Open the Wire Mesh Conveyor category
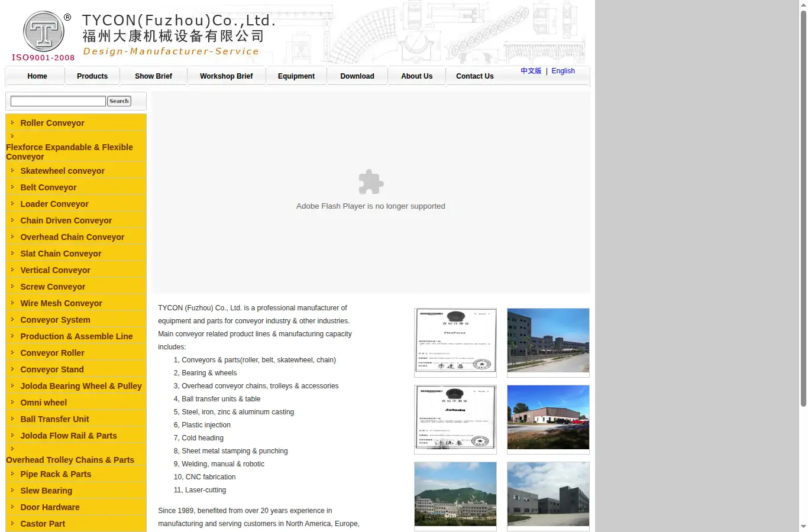Viewport: 808px width, 532px height. click(61, 303)
